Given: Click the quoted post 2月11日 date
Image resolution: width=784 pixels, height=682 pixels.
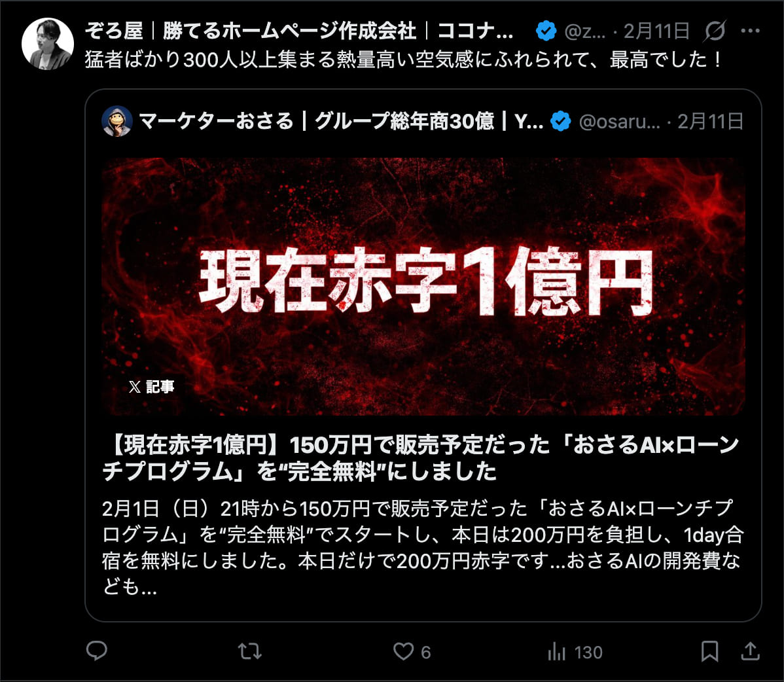Looking at the screenshot, I should (x=711, y=122).
